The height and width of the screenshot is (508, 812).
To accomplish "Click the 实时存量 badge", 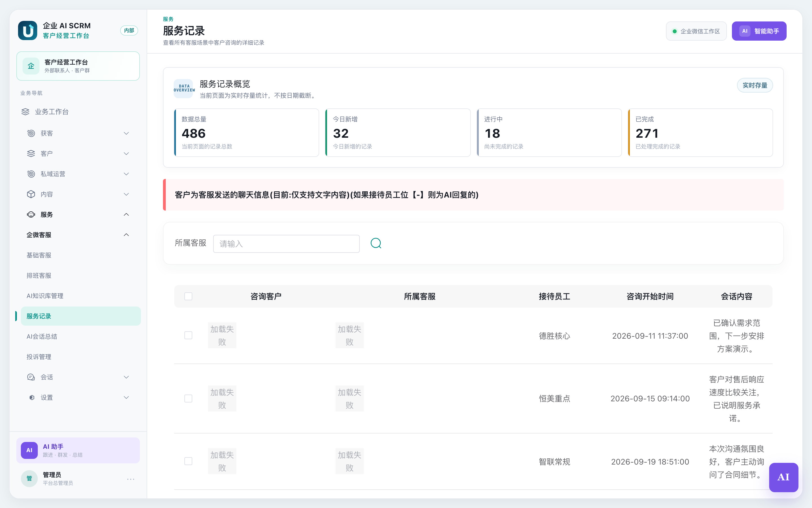I will coord(754,85).
